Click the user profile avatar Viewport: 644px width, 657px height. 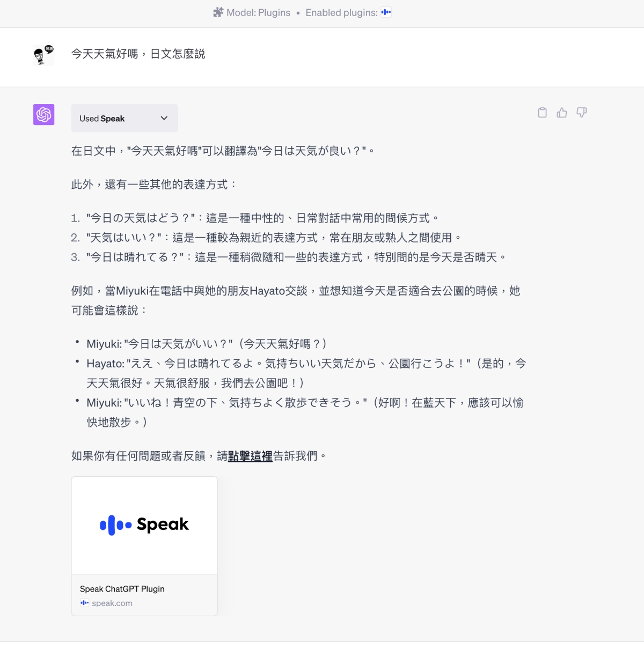point(44,55)
